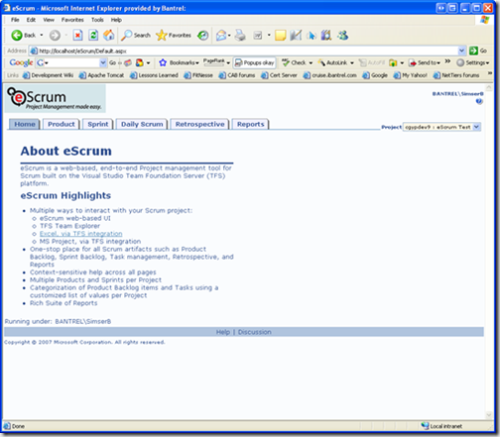Toggle the Popups okay button
The width and height of the screenshot is (500, 437).
(x=254, y=62)
